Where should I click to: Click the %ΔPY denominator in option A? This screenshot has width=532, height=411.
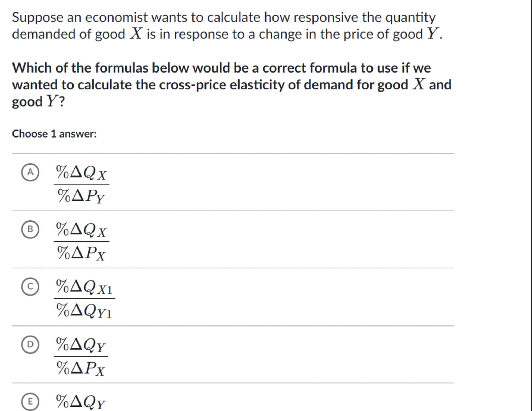[81, 196]
